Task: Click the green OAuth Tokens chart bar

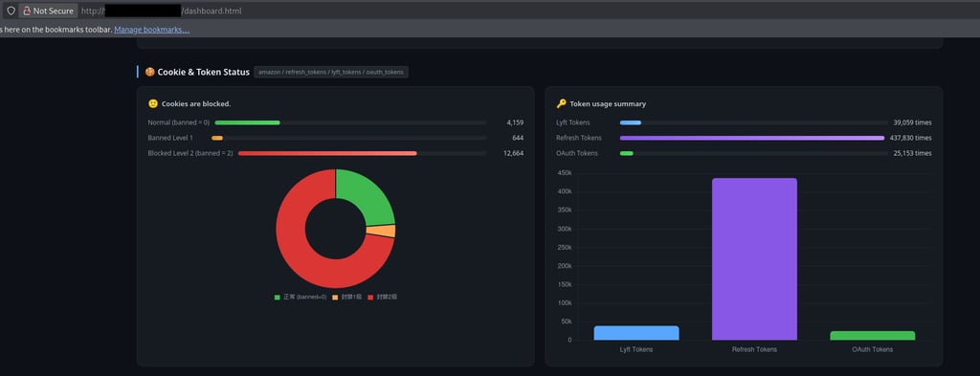Action: click(873, 336)
